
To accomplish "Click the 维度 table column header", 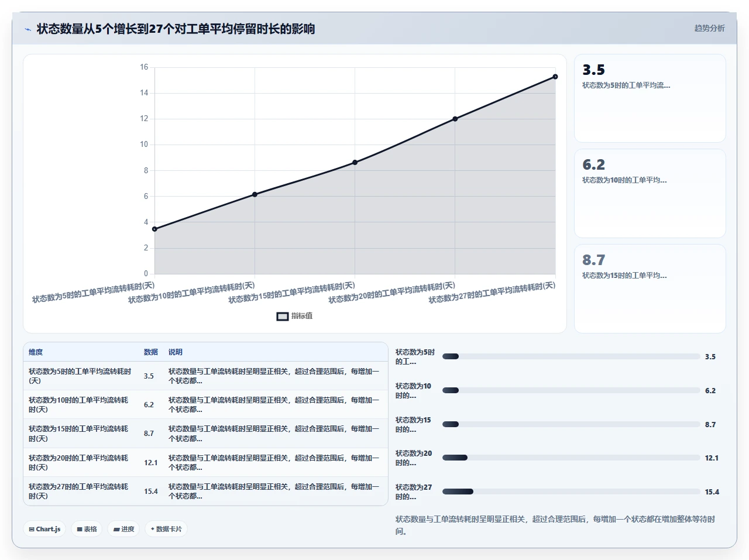I will pos(36,352).
